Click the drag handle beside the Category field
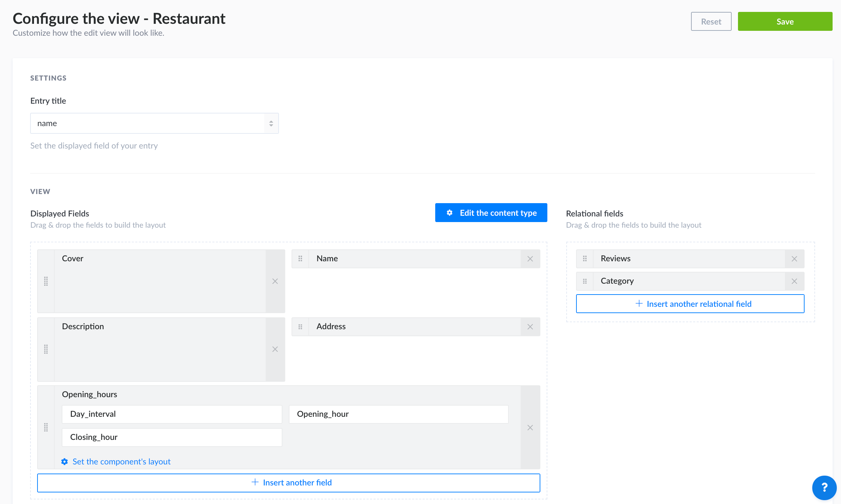 pyautogui.click(x=584, y=281)
